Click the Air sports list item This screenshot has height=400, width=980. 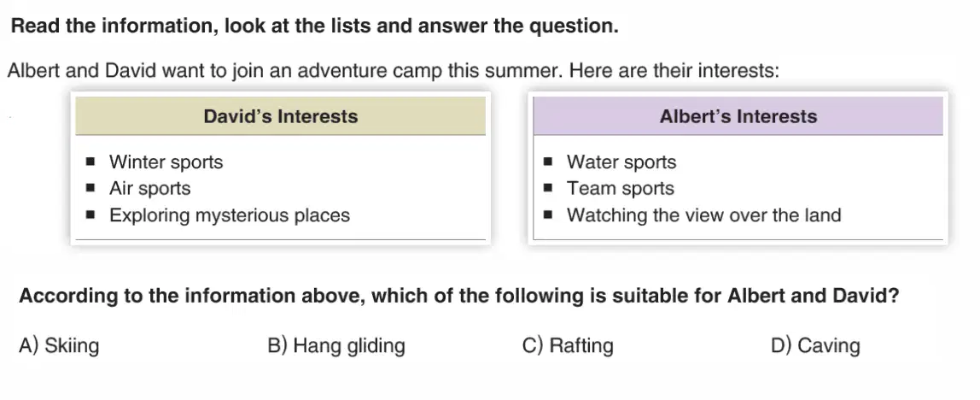(x=150, y=188)
